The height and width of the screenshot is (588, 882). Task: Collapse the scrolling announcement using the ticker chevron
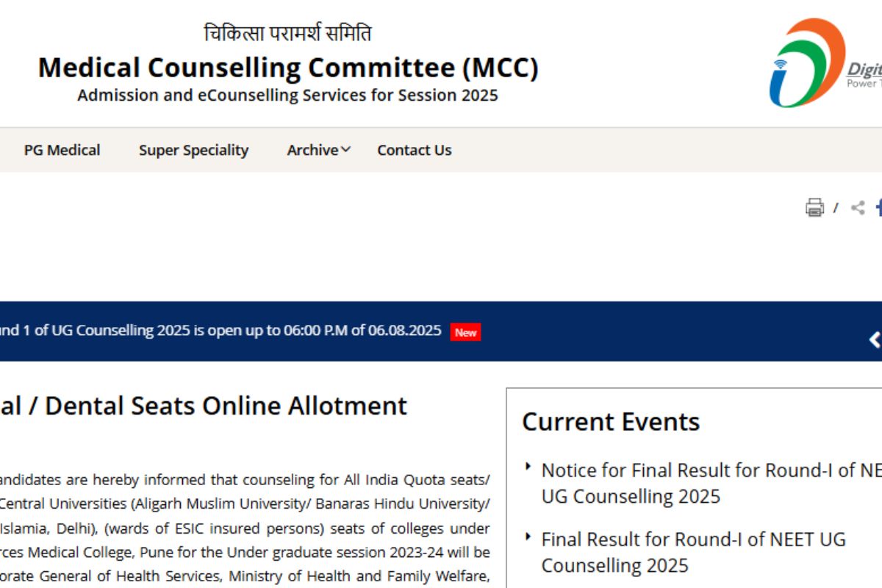(x=875, y=340)
